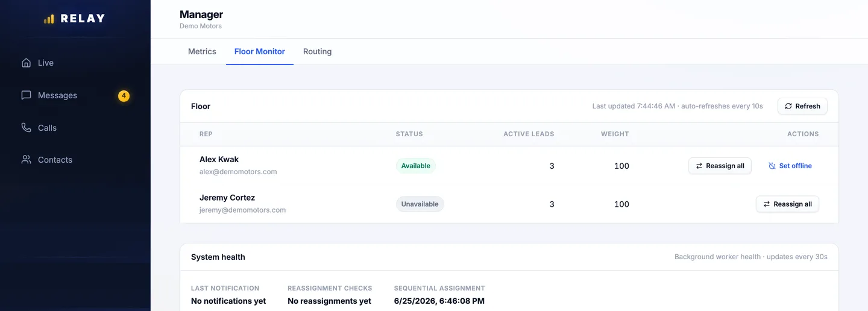Click Jeremy Cortez's active leads value 3
The height and width of the screenshot is (311, 868).
coord(552,204)
